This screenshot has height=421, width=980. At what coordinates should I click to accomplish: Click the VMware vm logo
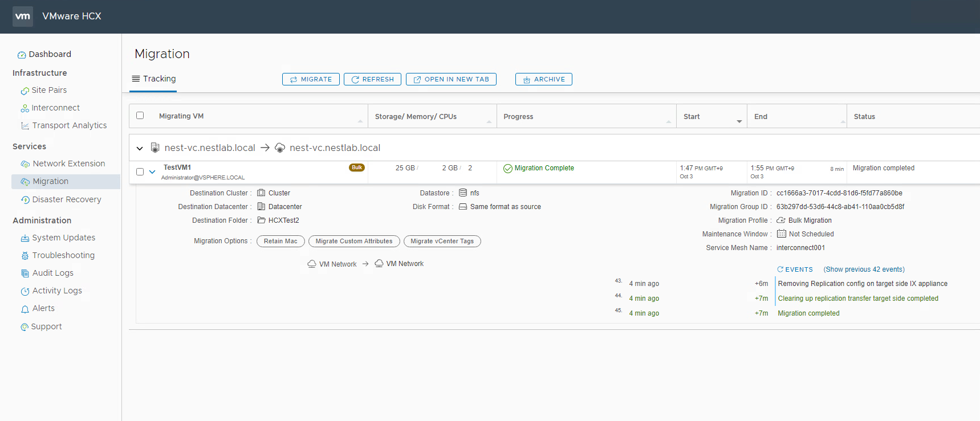point(23,16)
